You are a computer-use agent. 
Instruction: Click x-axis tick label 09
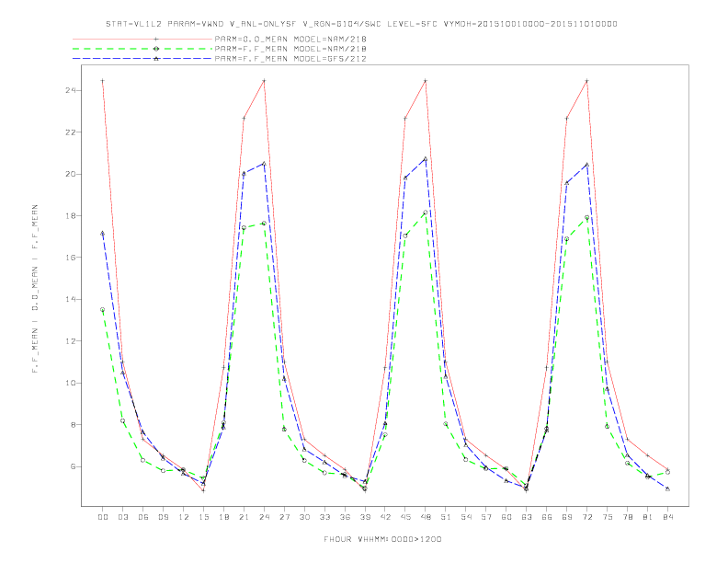pyautogui.click(x=163, y=517)
